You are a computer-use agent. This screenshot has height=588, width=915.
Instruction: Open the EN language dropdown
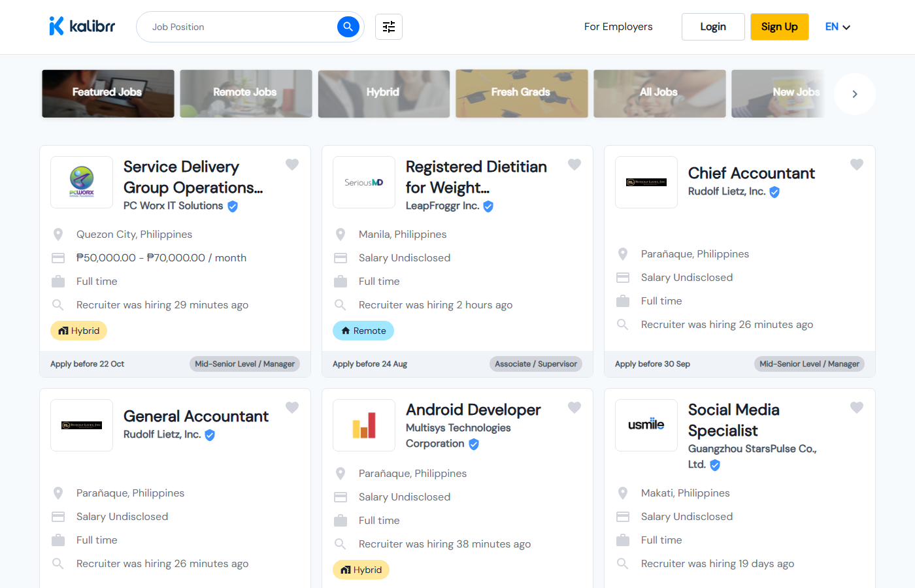coord(837,27)
